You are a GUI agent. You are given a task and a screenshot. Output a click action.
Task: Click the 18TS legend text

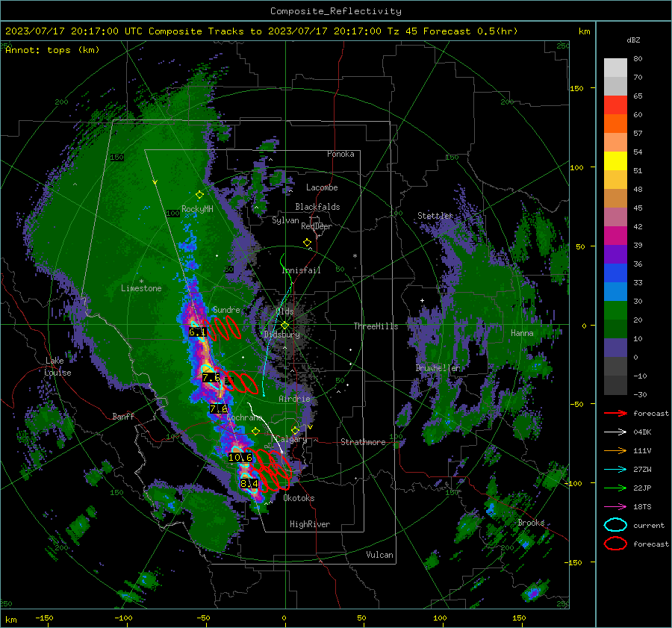tap(642, 507)
